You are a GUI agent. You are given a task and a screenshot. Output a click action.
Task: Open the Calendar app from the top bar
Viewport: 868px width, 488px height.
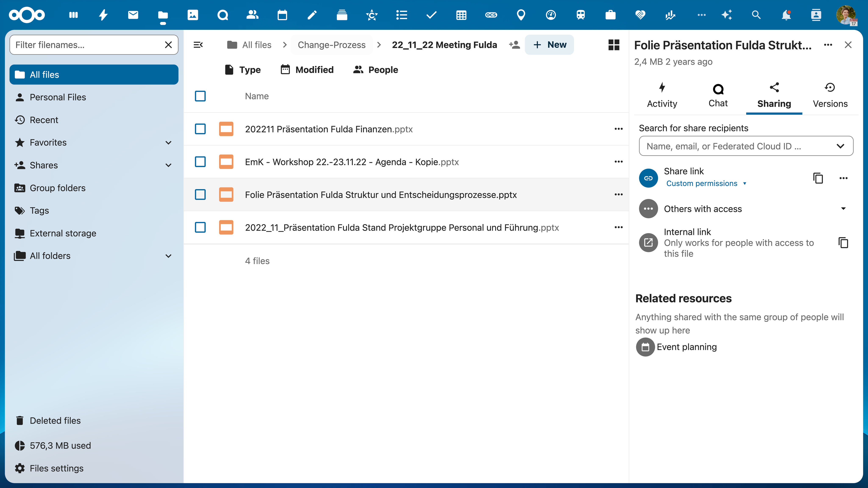[x=282, y=15]
